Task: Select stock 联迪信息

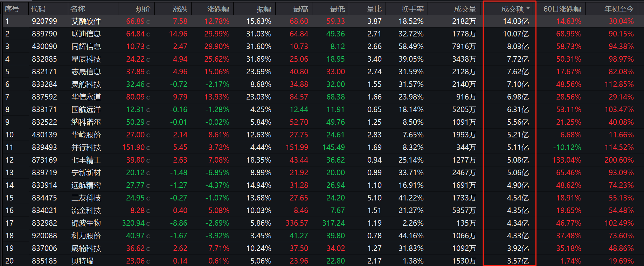Action: (x=86, y=34)
